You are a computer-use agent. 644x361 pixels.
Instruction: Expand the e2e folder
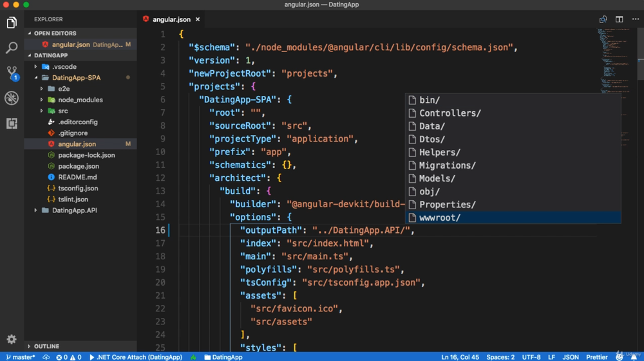(x=80, y=89)
